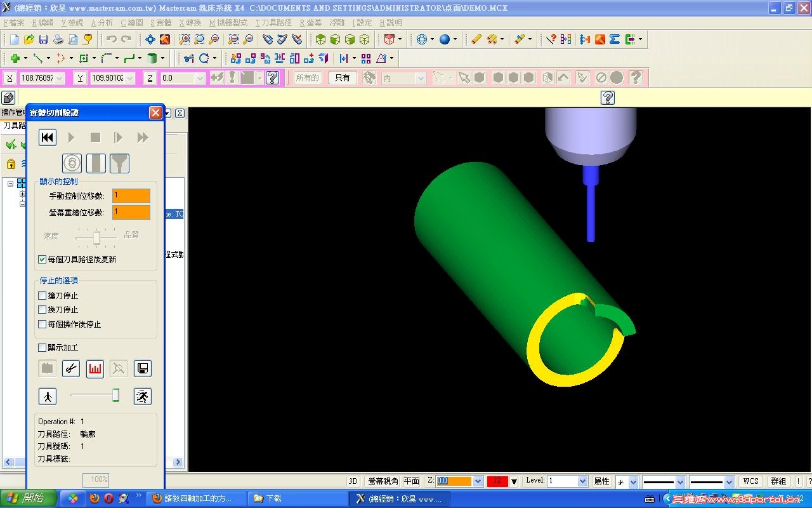The image size is (812, 508).
Task: Save the file with the floppy icon
Action: point(43,39)
